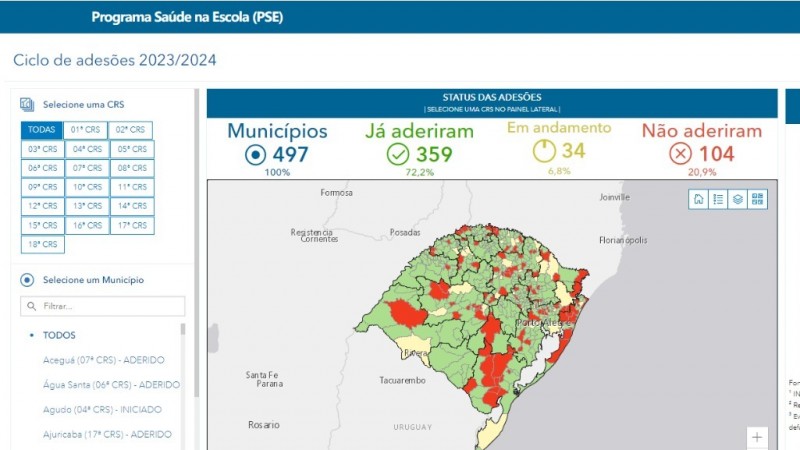Viewport: 800px width, 450px height.
Task: Select TODOS in the municipality list
Action: (x=59, y=335)
